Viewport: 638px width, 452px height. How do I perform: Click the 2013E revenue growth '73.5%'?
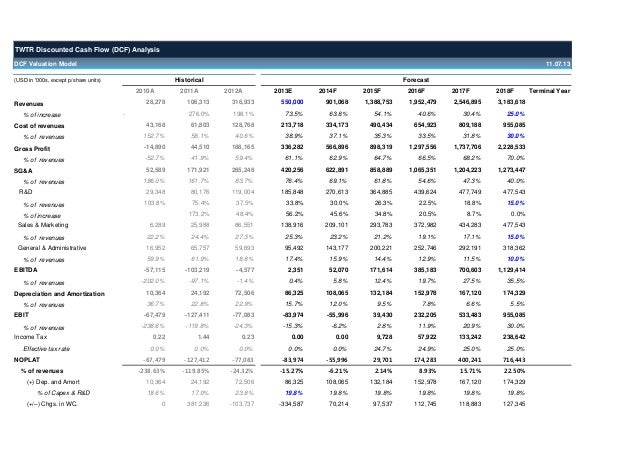tap(295, 114)
